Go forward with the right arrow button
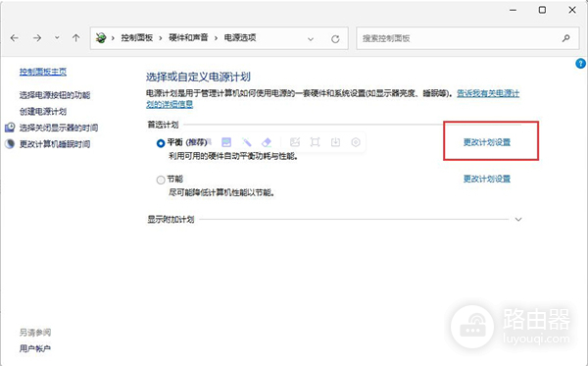The image size is (588, 366). [37, 38]
